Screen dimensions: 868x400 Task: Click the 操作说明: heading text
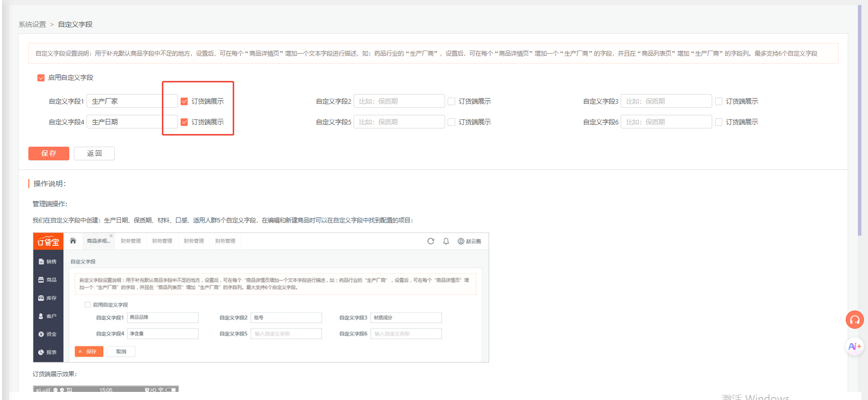[x=50, y=184]
